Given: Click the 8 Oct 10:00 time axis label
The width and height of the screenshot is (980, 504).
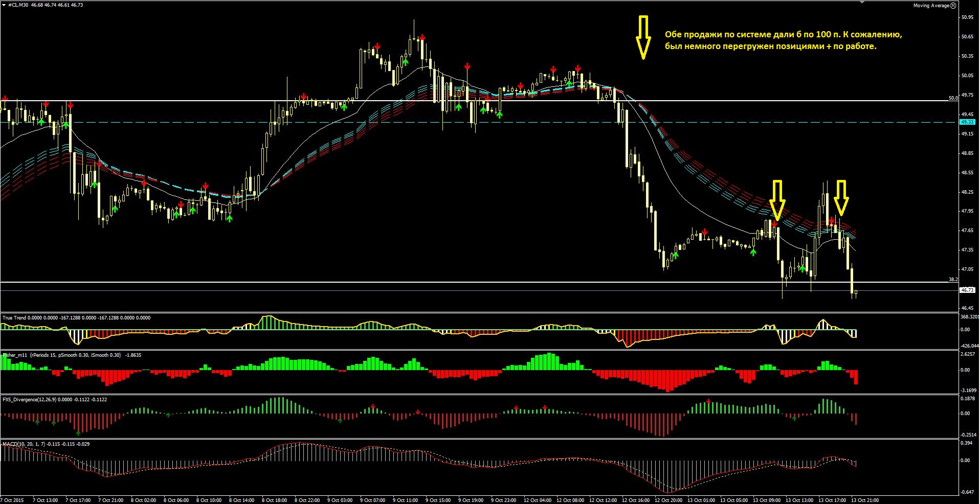Looking at the screenshot, I should [209, 500].
